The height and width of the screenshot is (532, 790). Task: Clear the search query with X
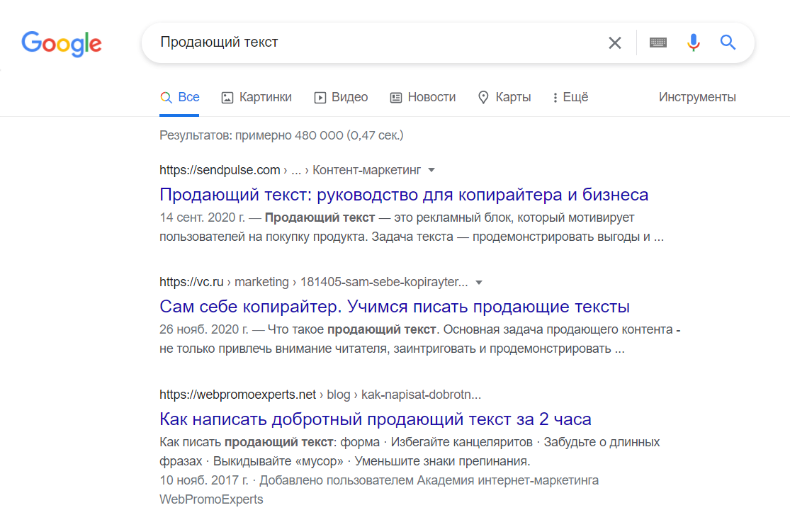(614, 43)
